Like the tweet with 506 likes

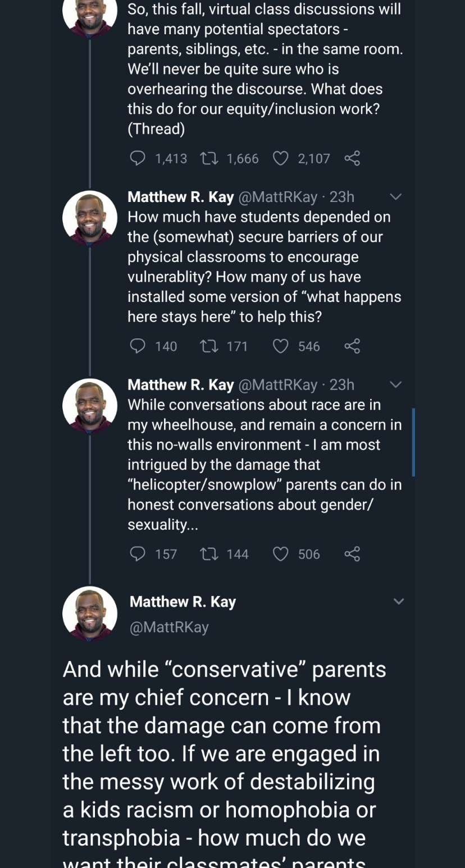280,554
